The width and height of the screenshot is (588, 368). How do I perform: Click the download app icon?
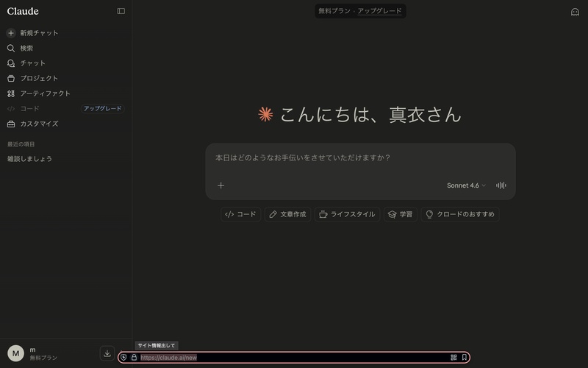107,353
